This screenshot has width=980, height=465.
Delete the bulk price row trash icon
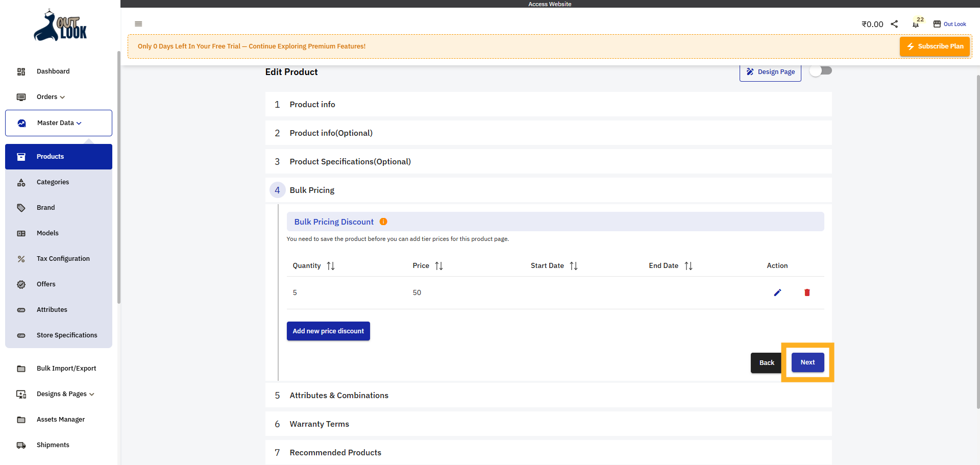[x=807, y=292]
